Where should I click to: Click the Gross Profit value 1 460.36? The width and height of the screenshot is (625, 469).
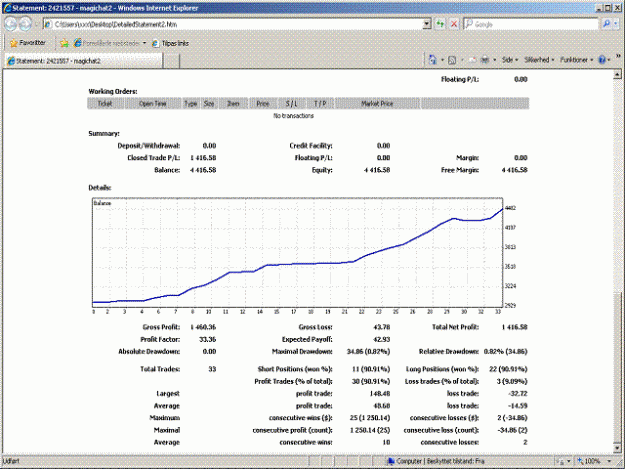(x=203, y=327)
